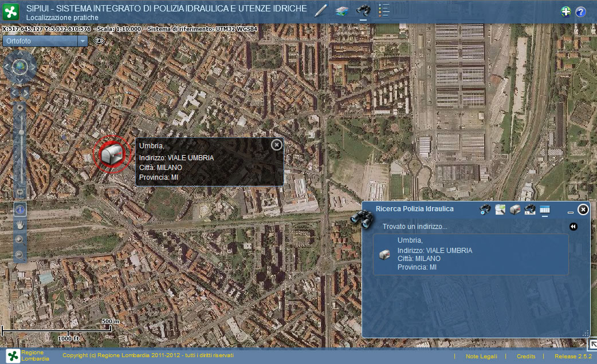The image size is (597, 364).
Task: Select the zoom-out magnifier tool
Action: coord(19,255)
